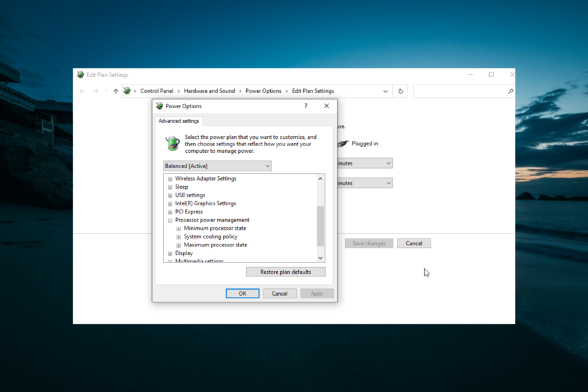Click the Power Options help question mark
This screenshot has width=588, height=392.
pos(306,106)
